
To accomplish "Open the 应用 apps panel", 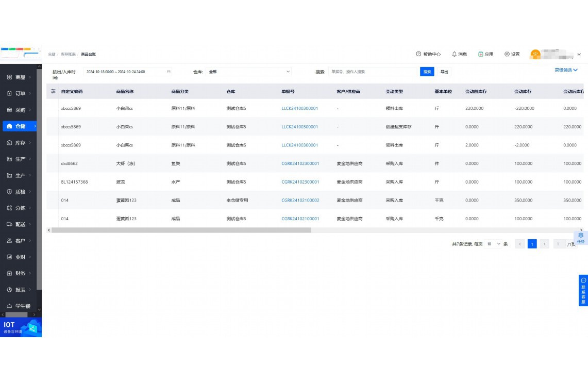I will coord(486,54).
